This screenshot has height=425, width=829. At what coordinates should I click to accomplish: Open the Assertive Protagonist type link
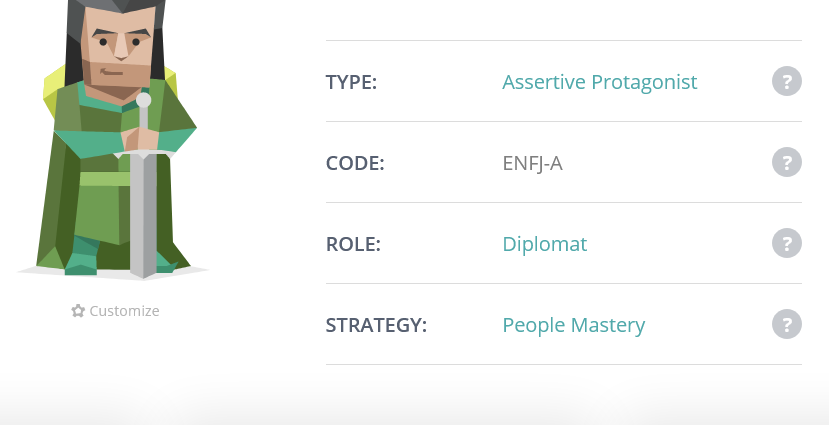coord(600,82)
